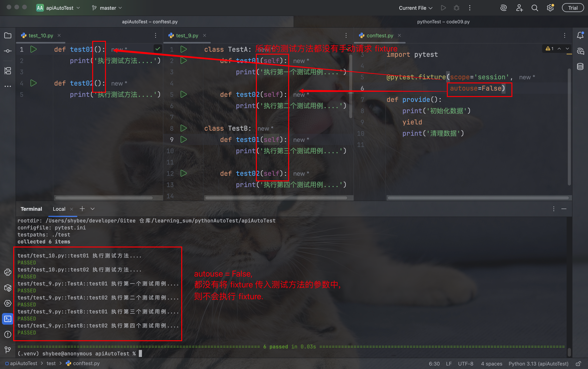Open the Commit tool window icon
The image size is (588, 369).
8,51
